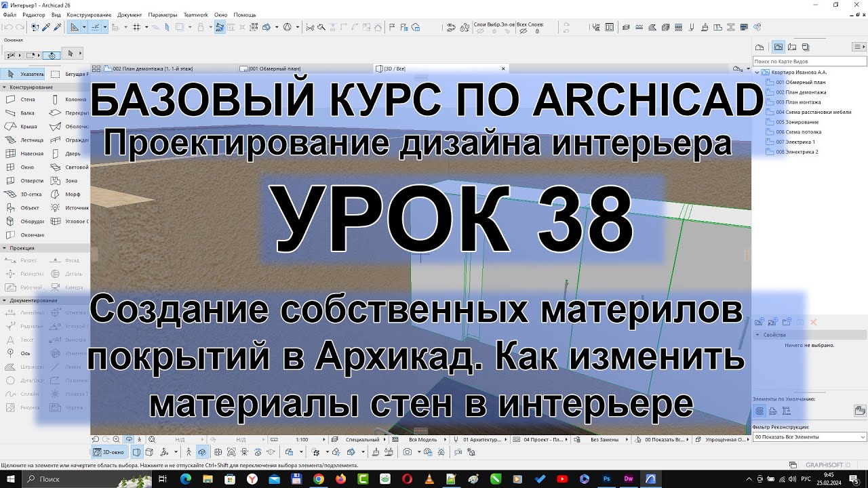Click the Pick Up Parameters eyedropper icon

coord(46,27)
